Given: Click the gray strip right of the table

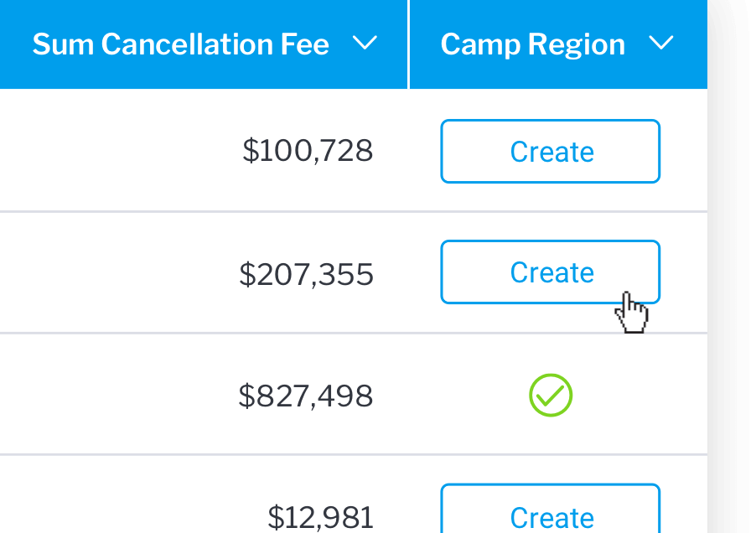Looking at the screenshot, I should [732, 266].
